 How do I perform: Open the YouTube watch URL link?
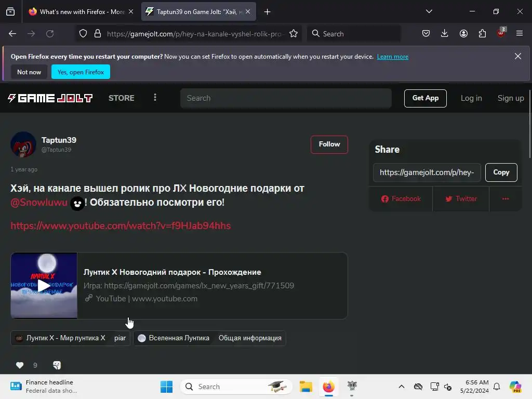click(121, 225)
